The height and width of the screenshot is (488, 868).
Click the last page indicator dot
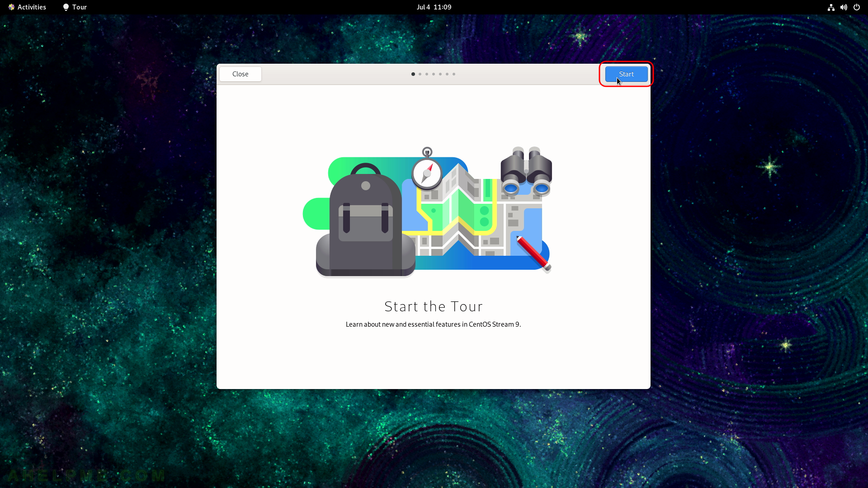click(x=454, y=74)
